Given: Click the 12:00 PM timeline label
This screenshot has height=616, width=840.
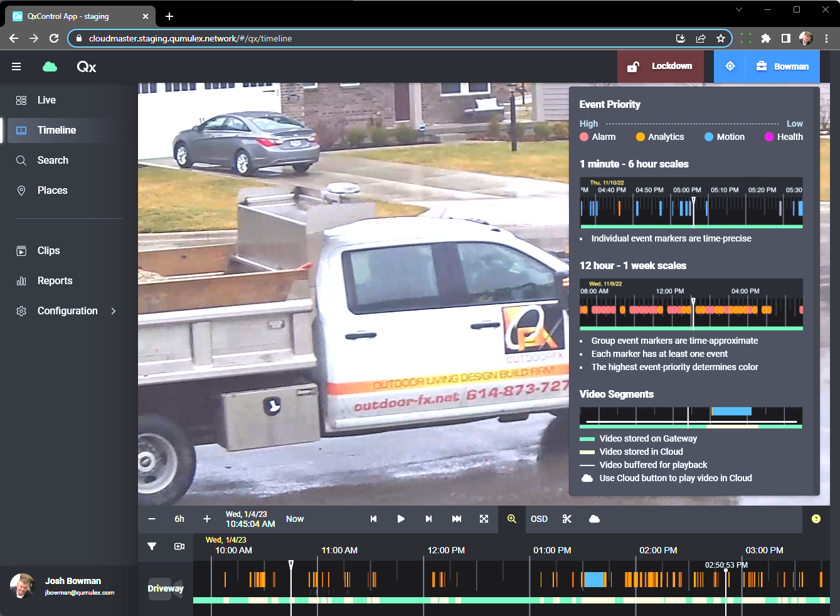Looking at the screenshot, I should [x=446, y=550].
